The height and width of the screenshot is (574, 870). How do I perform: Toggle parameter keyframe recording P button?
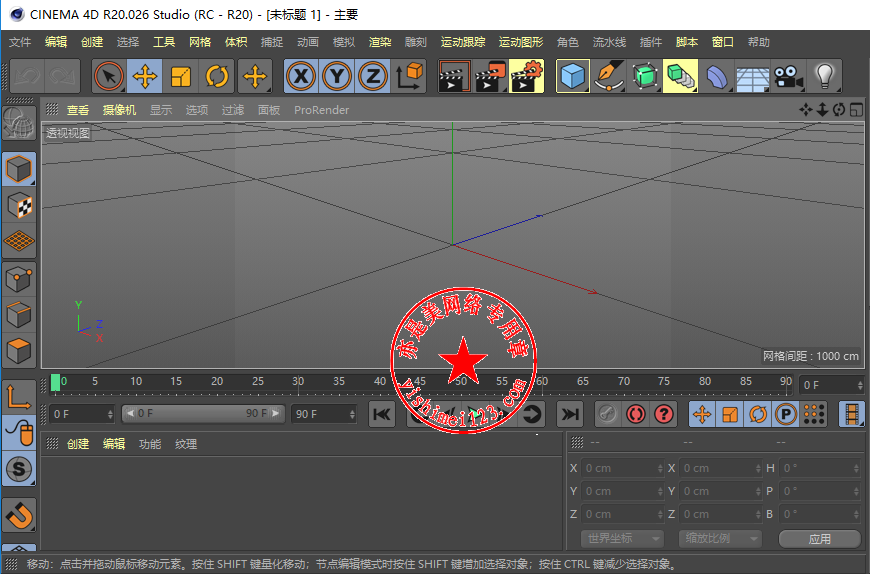(x=786, y=414)
